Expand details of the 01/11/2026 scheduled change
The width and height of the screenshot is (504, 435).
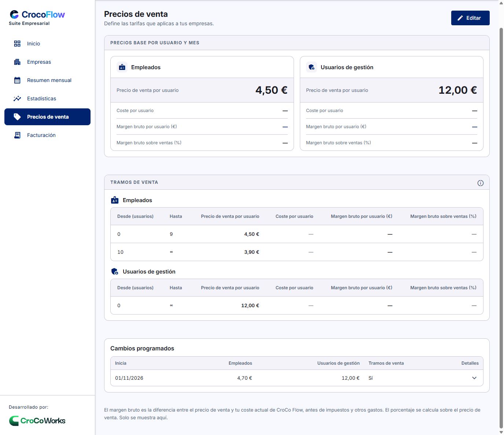point(474,378)
